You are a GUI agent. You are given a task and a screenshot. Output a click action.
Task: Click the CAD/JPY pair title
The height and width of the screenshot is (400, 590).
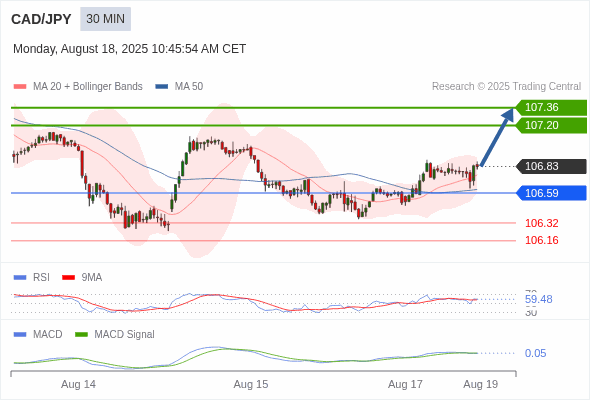click(x=41, y=19)
